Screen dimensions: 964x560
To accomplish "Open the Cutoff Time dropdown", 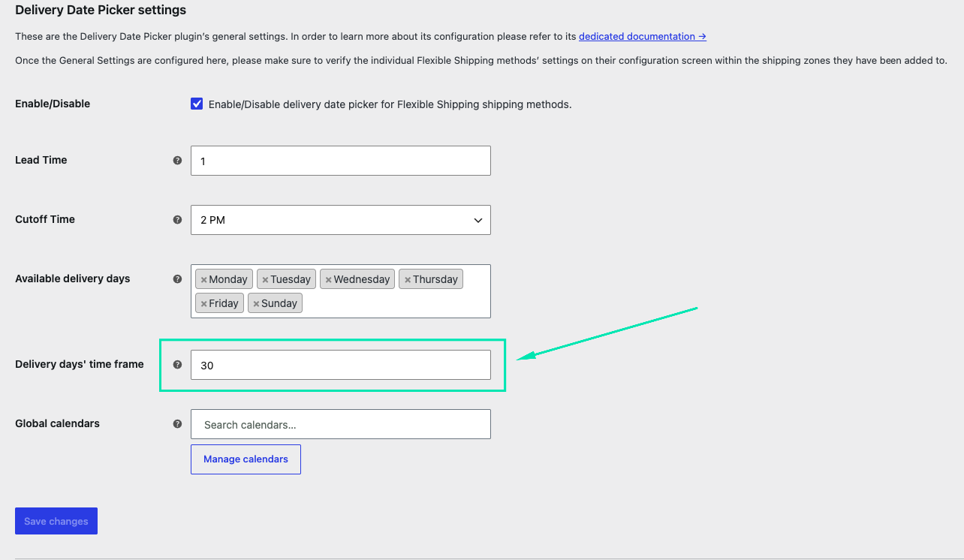I will coord(341,220).
